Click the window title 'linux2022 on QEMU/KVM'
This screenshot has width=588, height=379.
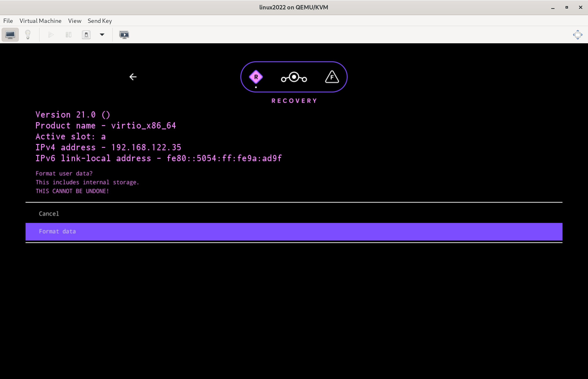294,7
